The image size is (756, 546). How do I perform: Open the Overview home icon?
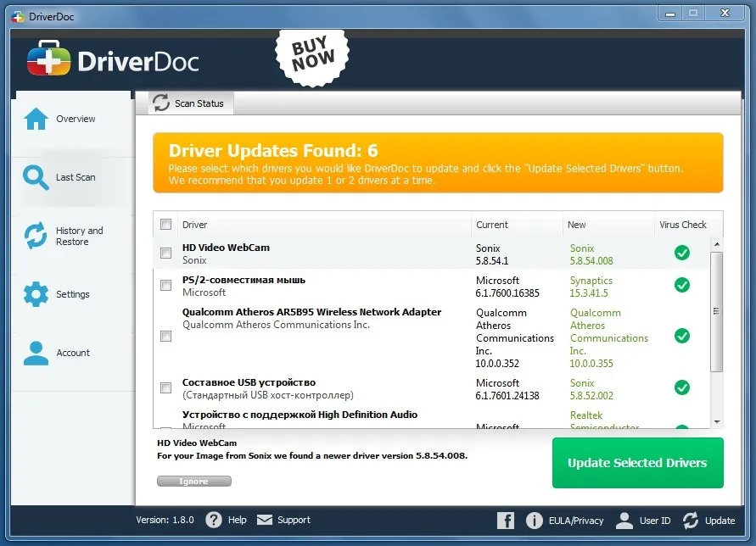click(x=36, y=119)
